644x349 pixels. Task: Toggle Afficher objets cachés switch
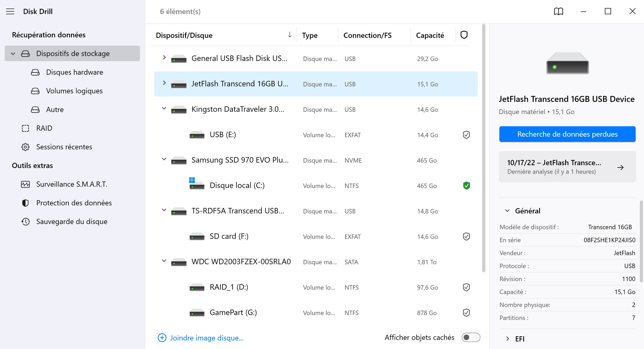pyautogui.click(x=471, y=337)
